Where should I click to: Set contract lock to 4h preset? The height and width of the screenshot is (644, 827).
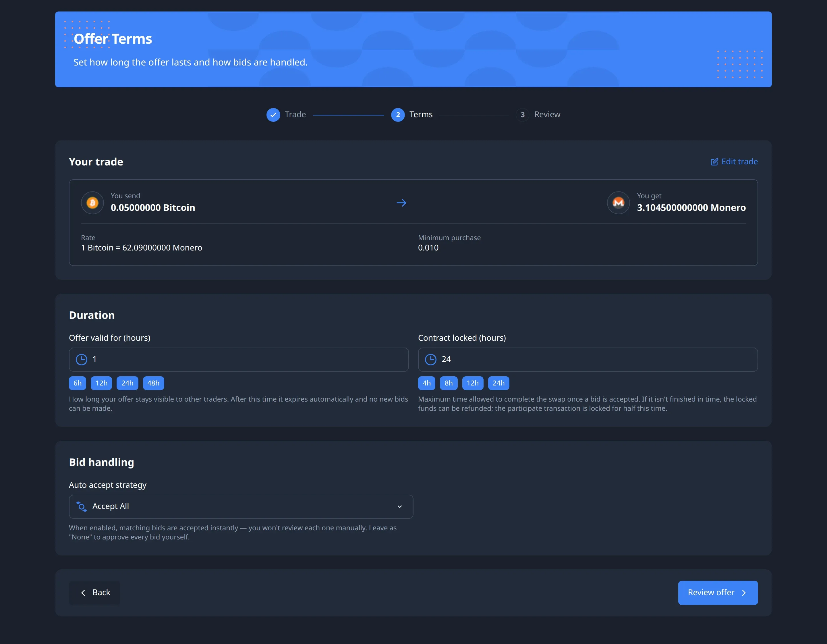point(427,383)
